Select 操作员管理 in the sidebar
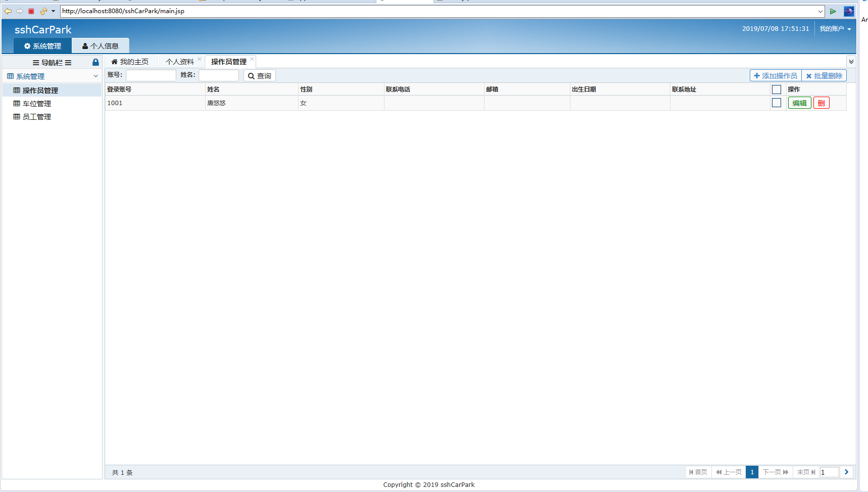 [52, 91]
